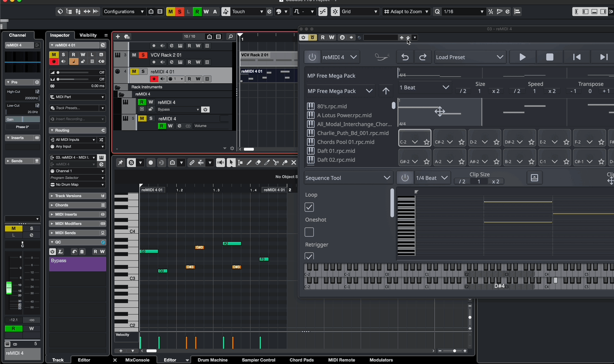The width and height of the screenshot is (614, 364).
Task: Enable the Oneshot checkbox
Action: coord(309,232)
